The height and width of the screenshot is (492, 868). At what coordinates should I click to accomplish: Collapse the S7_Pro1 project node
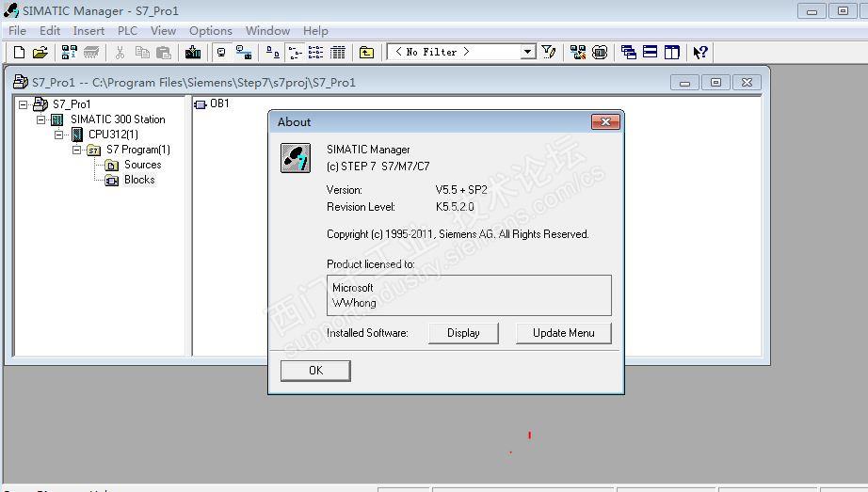click(x=23, y=104)
